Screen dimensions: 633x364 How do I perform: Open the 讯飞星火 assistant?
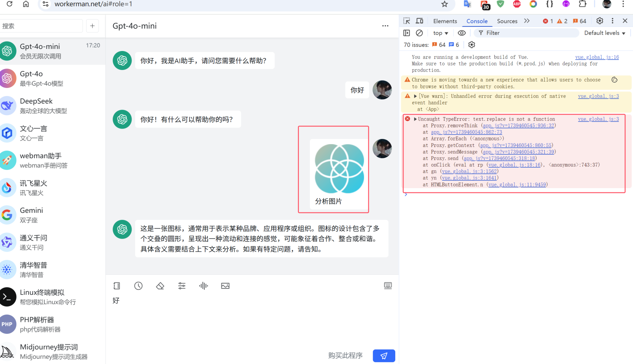point(53,187)
